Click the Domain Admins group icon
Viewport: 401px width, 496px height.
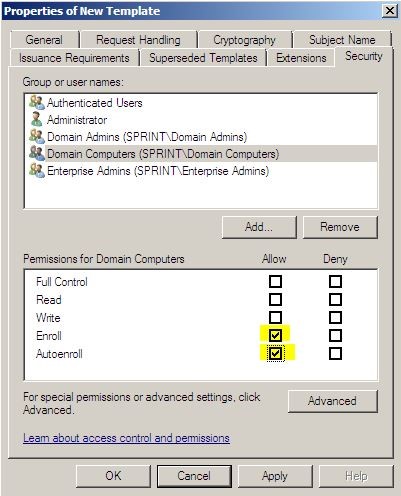(x=37, y=137)
